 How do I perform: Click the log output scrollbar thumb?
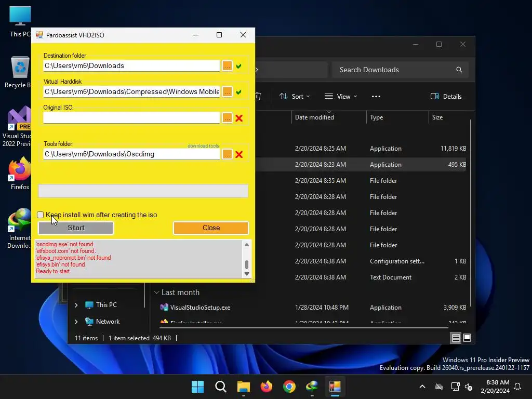tap(247, 264)
